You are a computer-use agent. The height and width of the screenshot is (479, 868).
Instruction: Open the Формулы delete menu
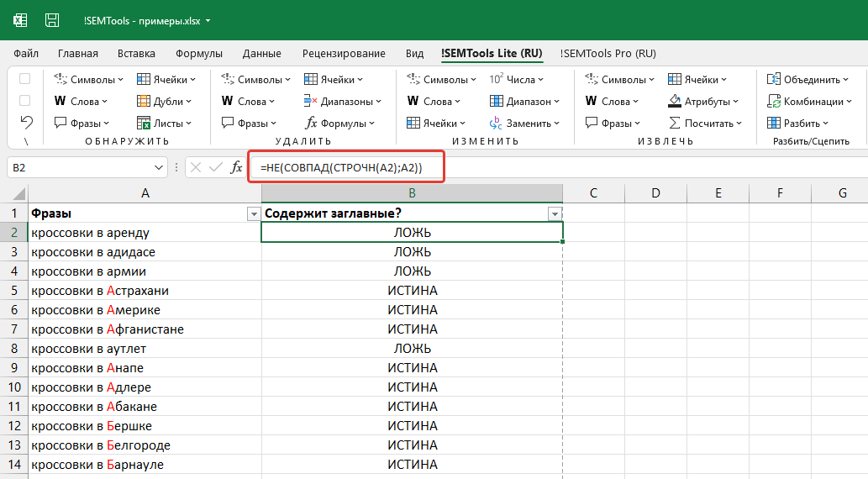pos(339,123)
